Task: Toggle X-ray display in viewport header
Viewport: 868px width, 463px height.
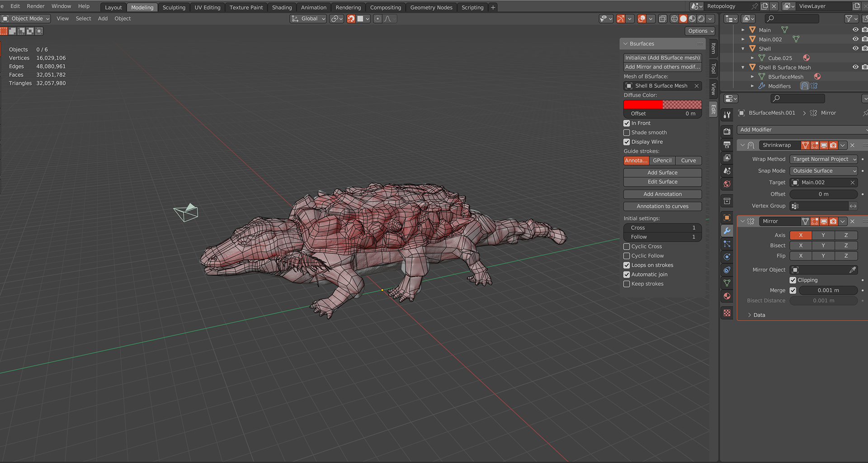Action: [663, 19]
